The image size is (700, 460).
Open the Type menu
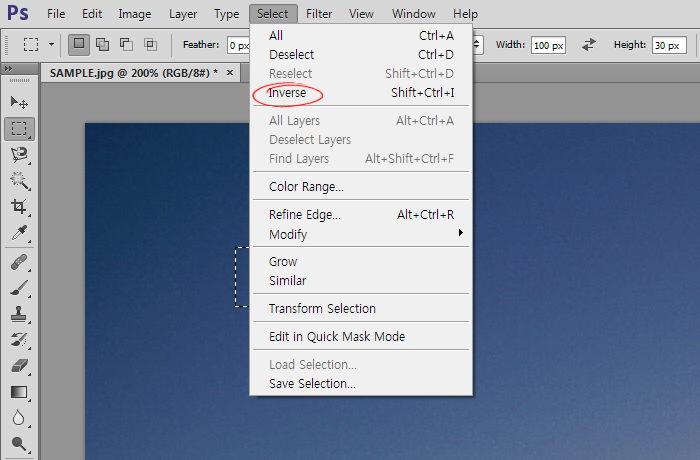click(x=226, y=14)
